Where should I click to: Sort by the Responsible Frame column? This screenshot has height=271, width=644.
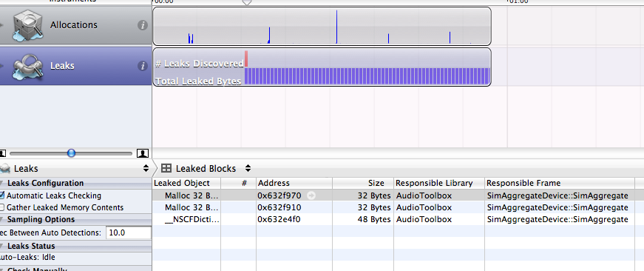[560, 184]
